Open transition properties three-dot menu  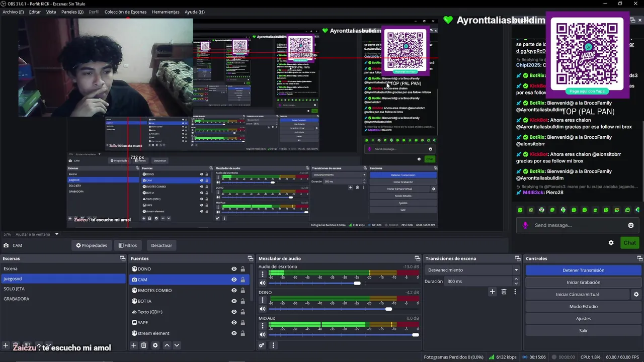(x=515, y=292)
